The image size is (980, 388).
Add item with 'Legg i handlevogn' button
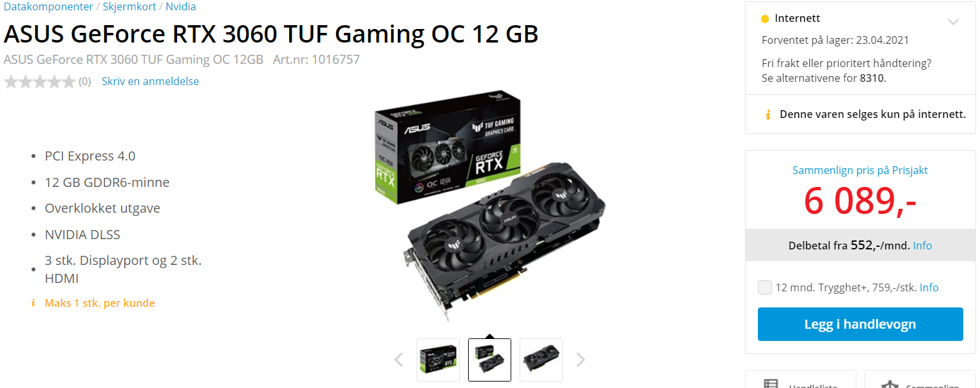pos(860,324)
